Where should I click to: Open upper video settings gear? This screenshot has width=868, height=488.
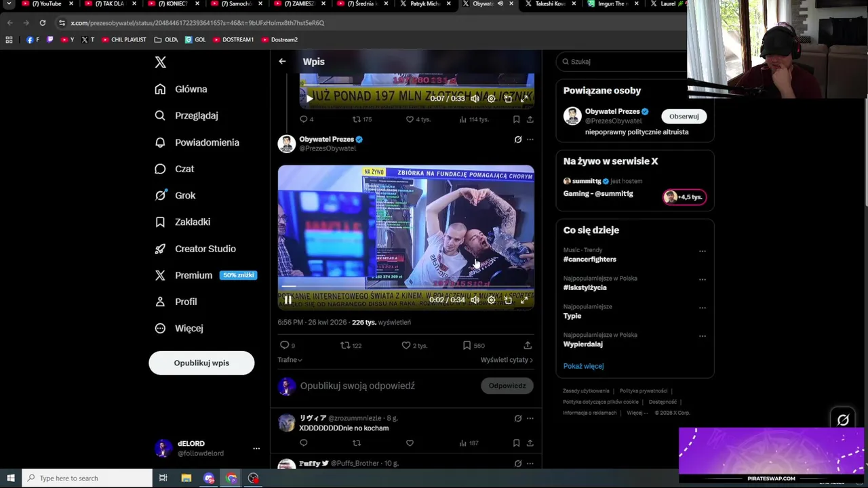[492, 98]
